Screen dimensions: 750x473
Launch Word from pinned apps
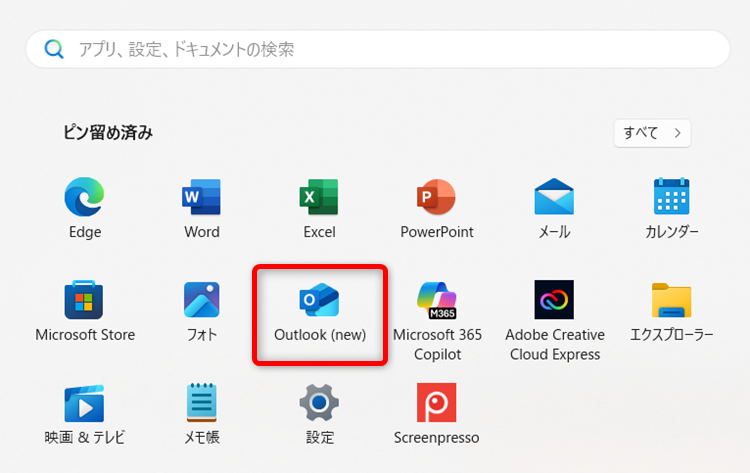pos(202,198)
